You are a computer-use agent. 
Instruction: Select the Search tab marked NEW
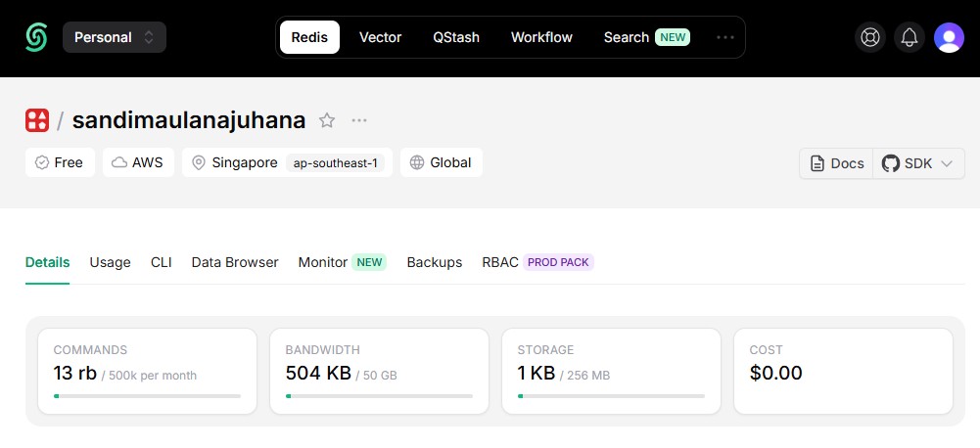645,37
